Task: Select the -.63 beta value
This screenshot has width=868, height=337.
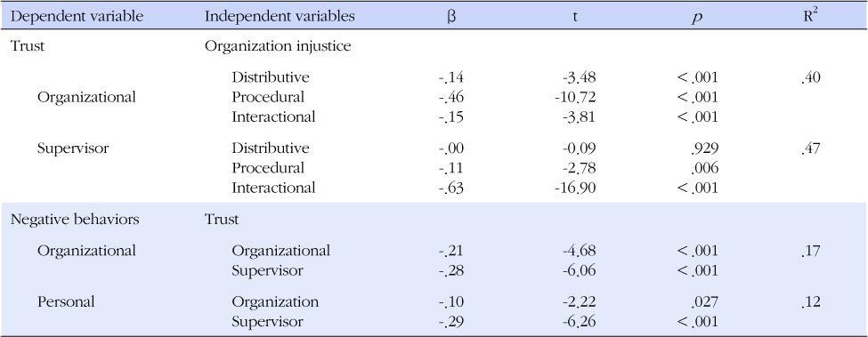Action: 450,188
